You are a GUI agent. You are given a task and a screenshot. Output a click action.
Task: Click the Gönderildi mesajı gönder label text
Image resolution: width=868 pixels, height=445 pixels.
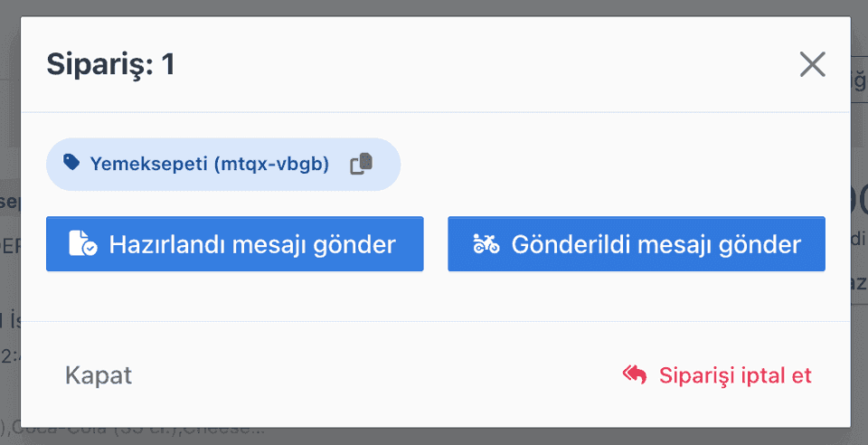tap(656, 244)
